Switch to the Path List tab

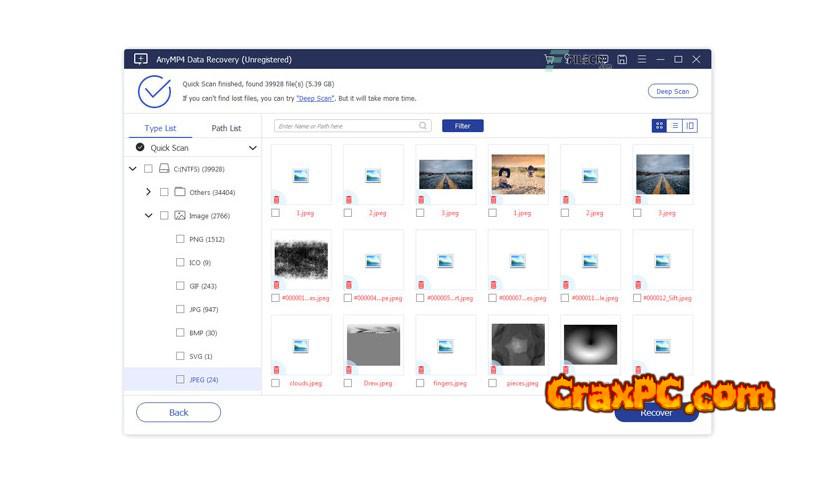pyautogui.click(x=226, y=128)
